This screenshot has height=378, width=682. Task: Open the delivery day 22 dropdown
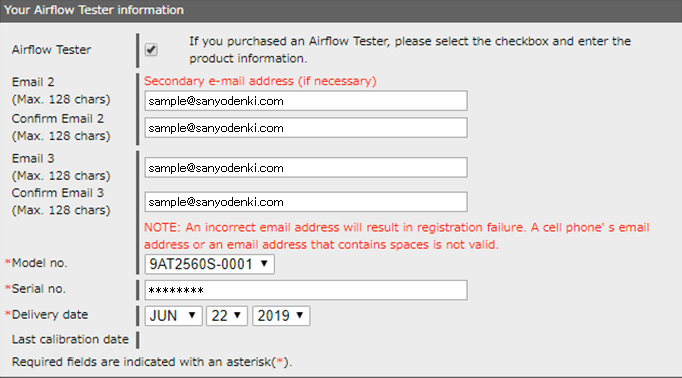(227, 316)
